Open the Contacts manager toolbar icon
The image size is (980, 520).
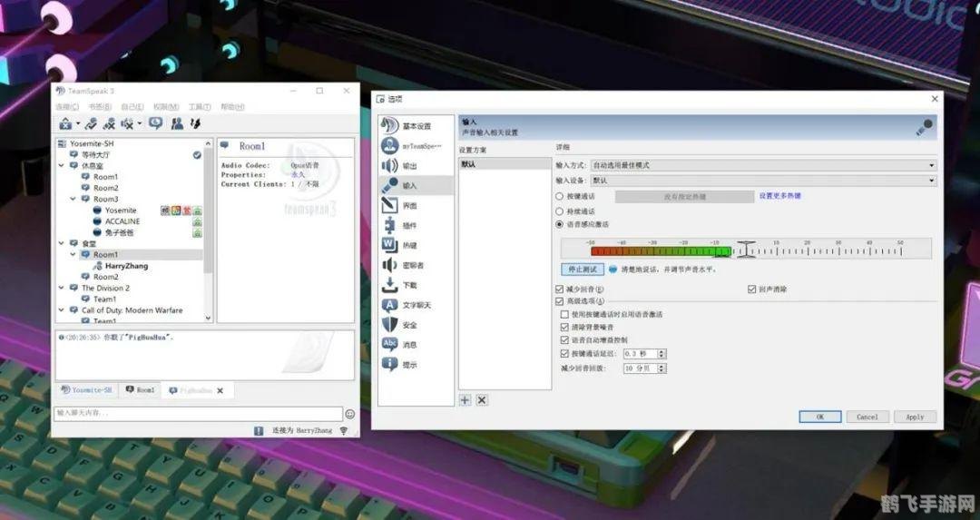click(x=178, y=123)
